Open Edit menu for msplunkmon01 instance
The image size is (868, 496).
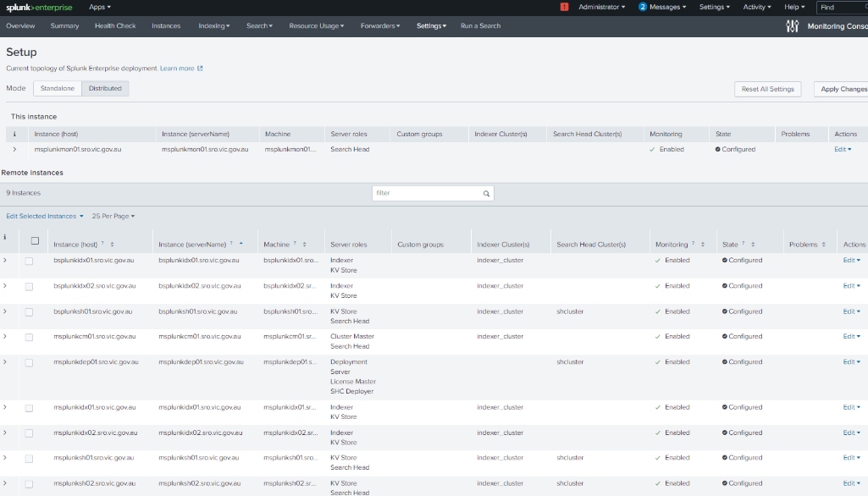pos(843,150)
